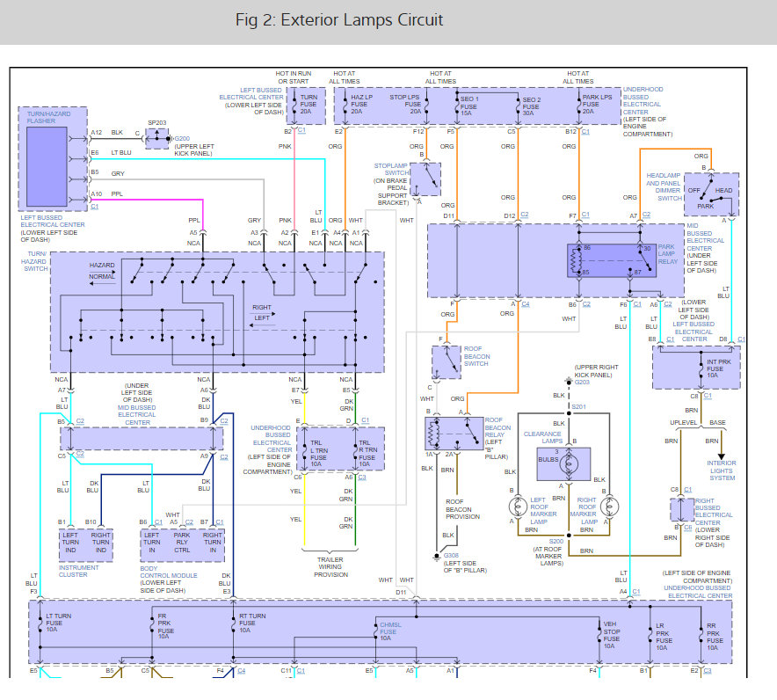
Task: Select the SP203 splice box
Action: tap(156, 139)
